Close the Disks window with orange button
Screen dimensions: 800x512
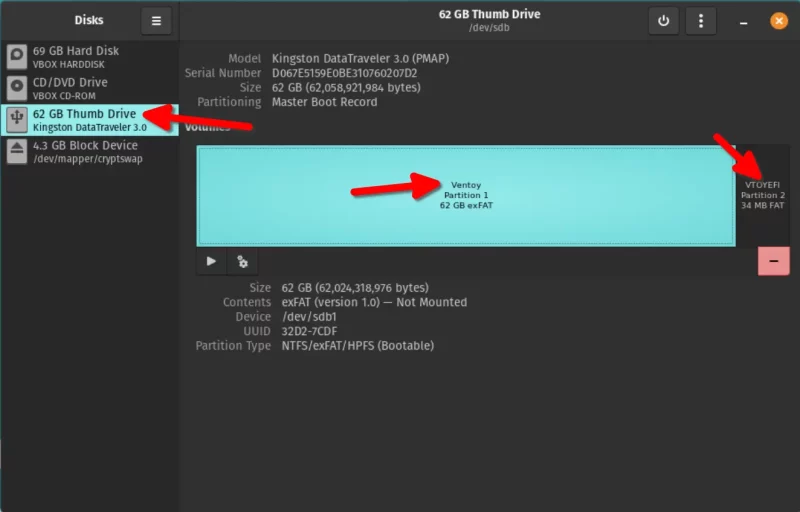pyautogui.click(x=779, y=21)
